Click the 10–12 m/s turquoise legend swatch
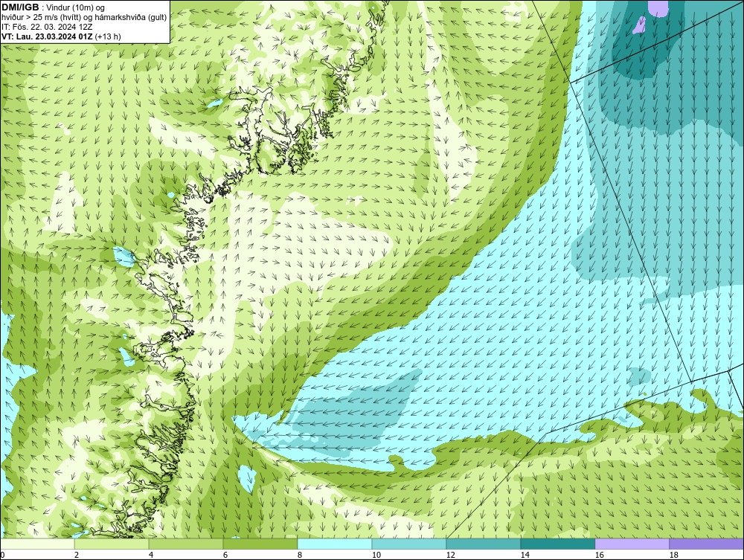 click(x=409, y=544)
